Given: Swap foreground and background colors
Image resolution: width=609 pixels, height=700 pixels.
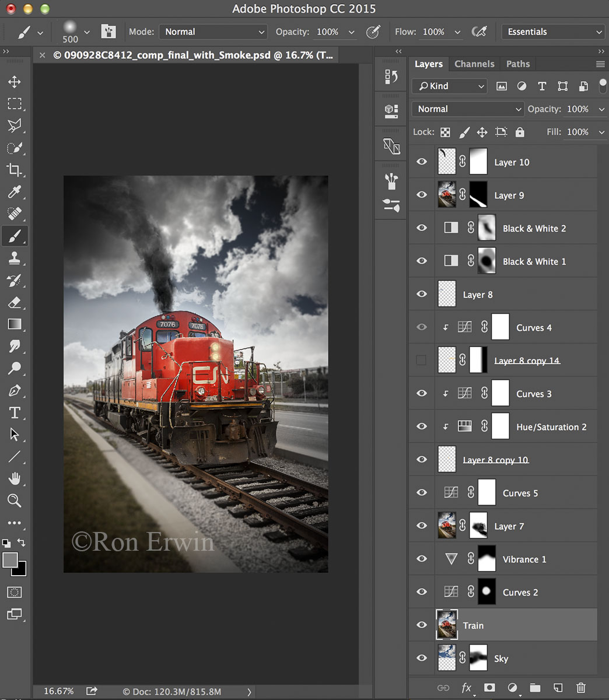Looking at the screenshot, I should 22,542.
